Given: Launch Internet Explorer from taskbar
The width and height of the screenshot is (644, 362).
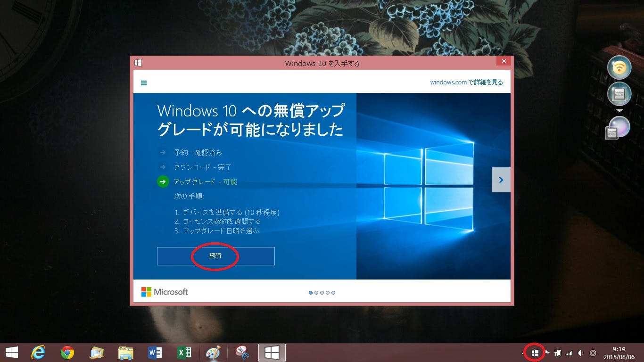Looking at the screenshot, I should pyautogui.click(x=38, y=353).
